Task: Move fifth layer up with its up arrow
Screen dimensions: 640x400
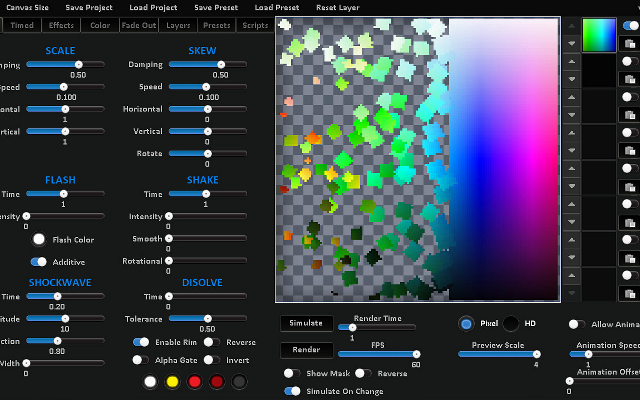Action: pyautogui.click(x=571, y=168)
